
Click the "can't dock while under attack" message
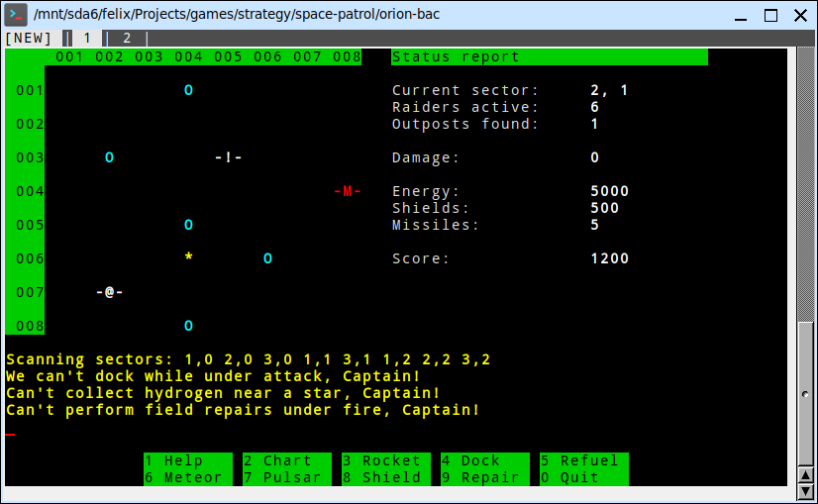(213, 376)
